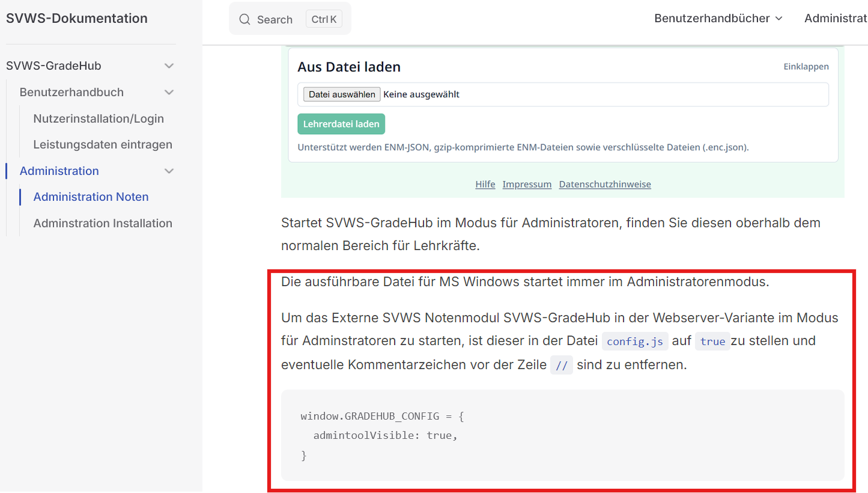The height and width of the screenshot is (493, 868).
Task: Click the Ctrl K shortcut badge
Action: 324,19
